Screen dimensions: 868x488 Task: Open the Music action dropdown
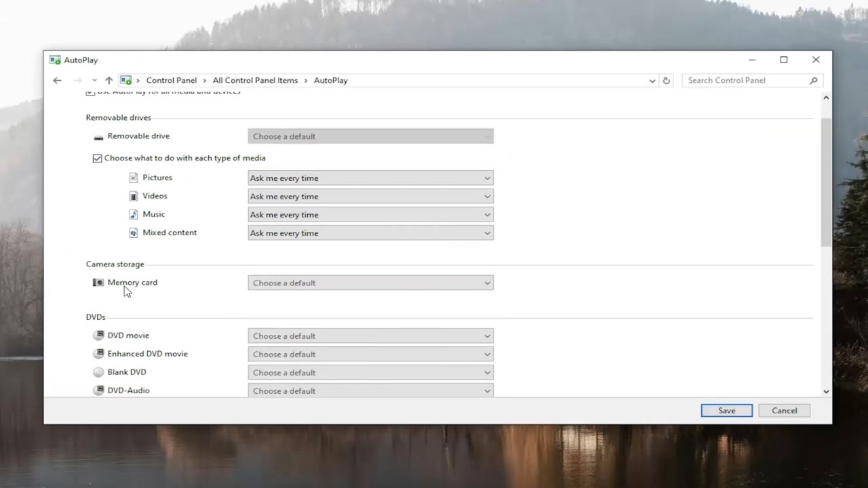pos(370,215)
